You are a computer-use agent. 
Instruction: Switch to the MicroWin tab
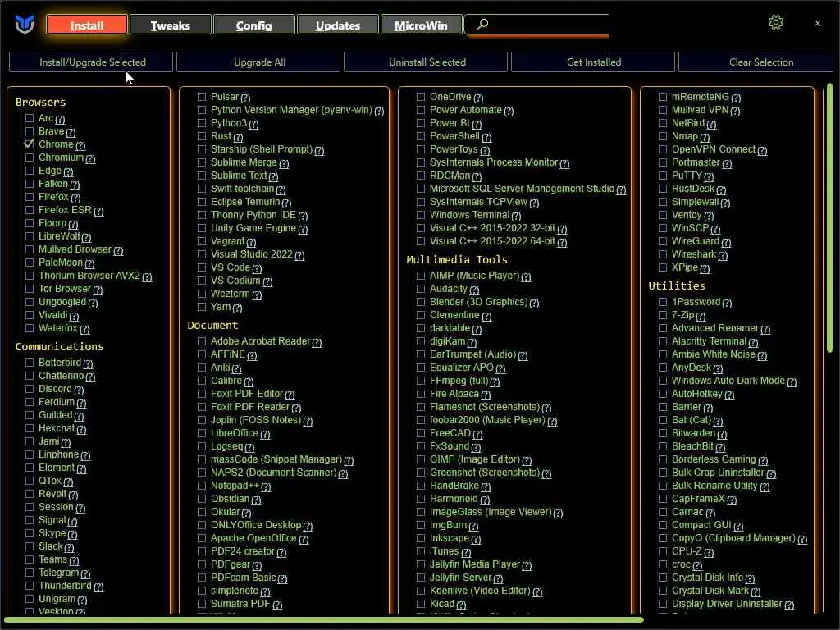pyautogui.click(x=421, y=25)
